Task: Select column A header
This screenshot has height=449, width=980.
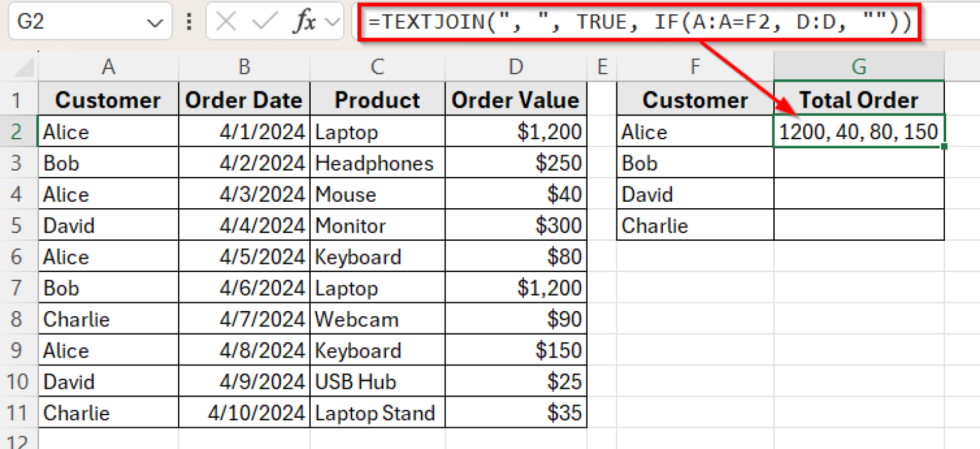Action: [108, 66]
